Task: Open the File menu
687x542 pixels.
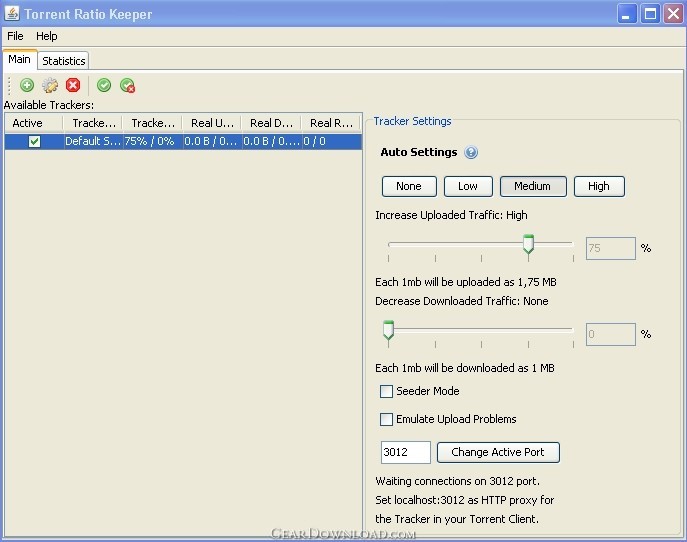Action: tap(15, 36)
